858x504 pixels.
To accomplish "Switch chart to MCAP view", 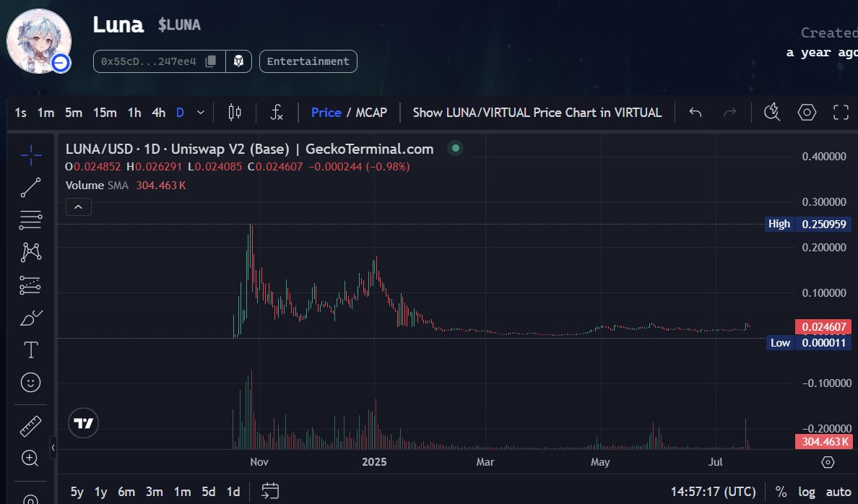I will [x=371, y=113].
